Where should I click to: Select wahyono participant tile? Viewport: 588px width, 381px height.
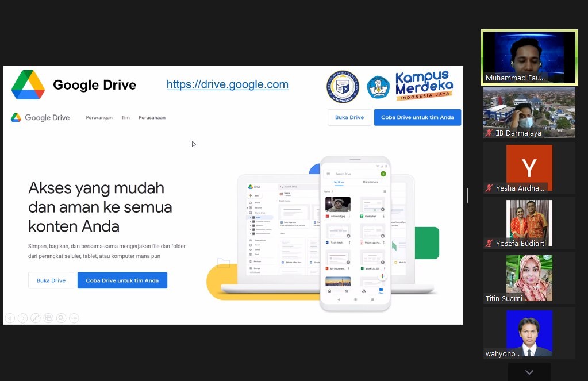click(x=529, y=333)
